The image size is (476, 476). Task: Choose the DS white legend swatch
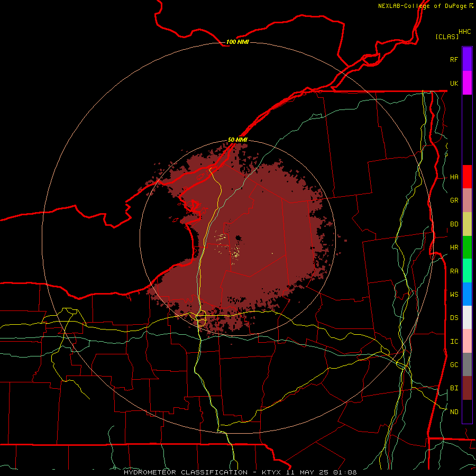(467, 317)
